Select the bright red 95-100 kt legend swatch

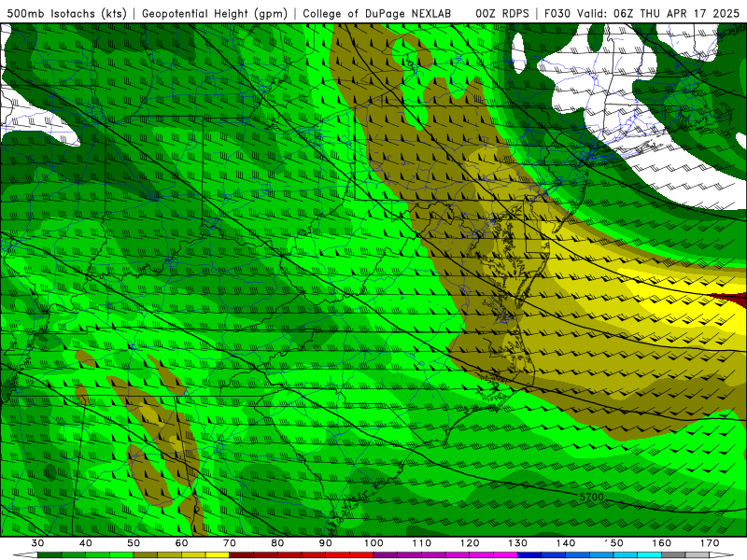(361, 555)
